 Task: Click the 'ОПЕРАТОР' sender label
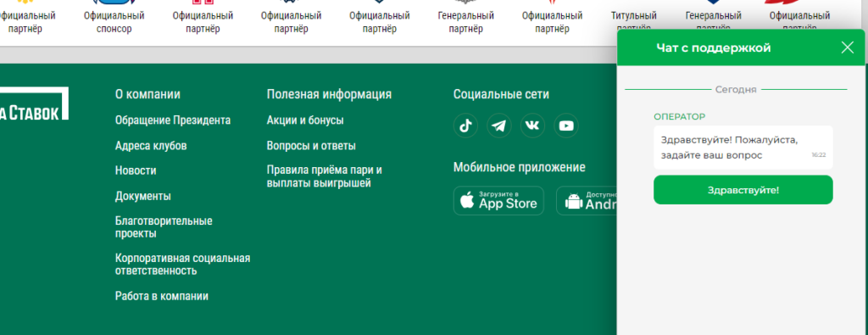[679, 116]
